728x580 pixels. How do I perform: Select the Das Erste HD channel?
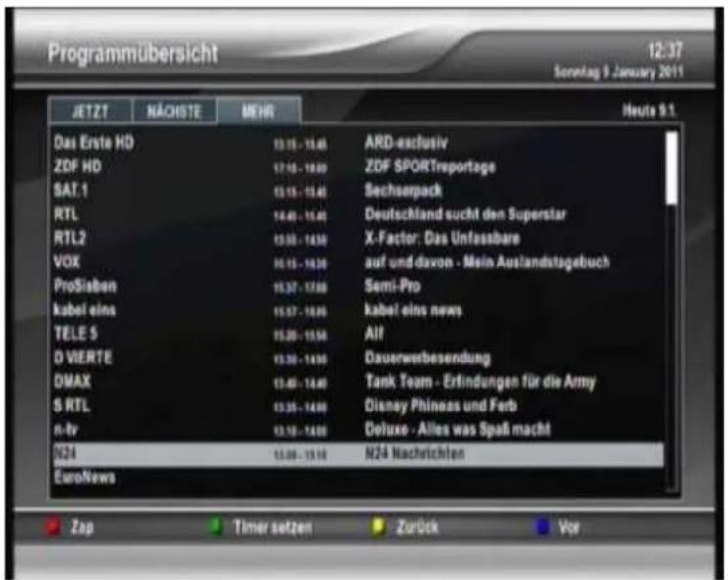pos(94,143)
